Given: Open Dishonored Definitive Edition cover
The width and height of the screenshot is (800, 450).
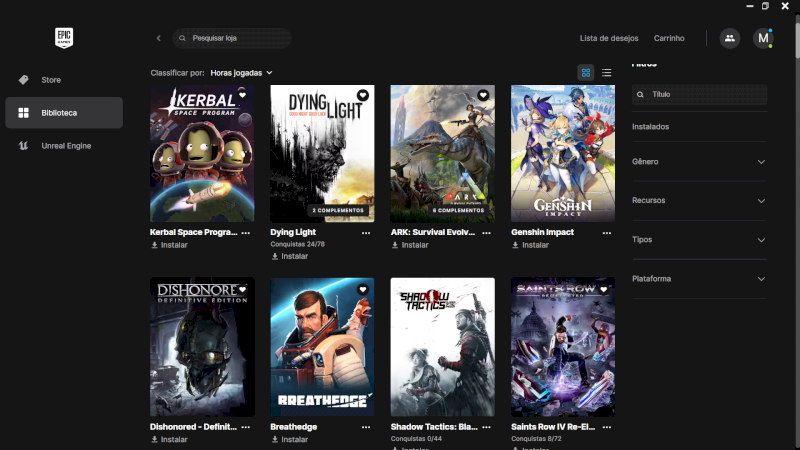Looking at the screenshot, I should (x=202, y=347).
